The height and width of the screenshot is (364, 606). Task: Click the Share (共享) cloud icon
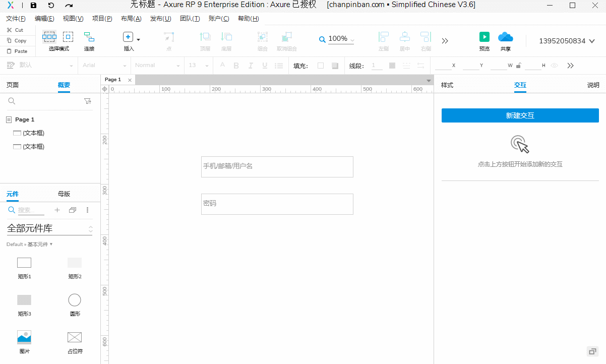point(505,37)
